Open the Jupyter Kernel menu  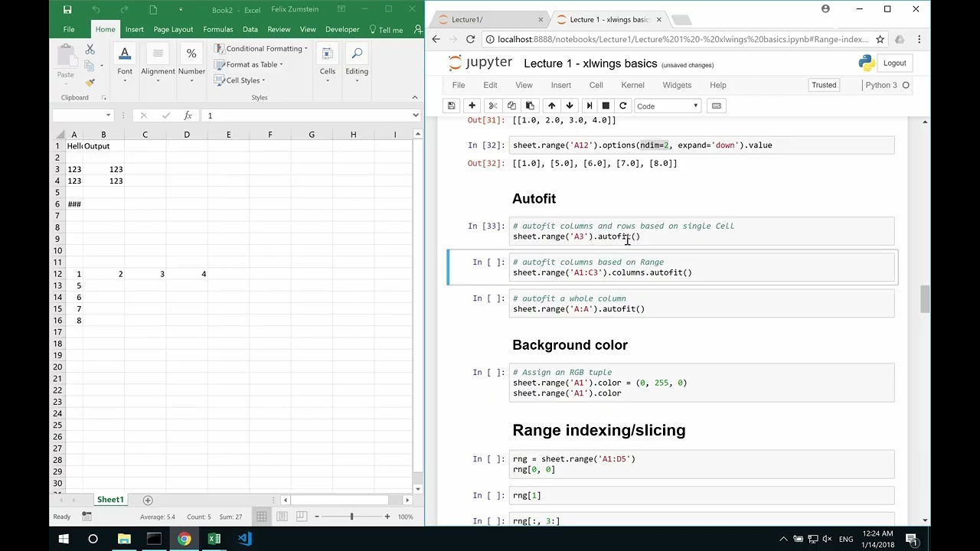(632, 85)
